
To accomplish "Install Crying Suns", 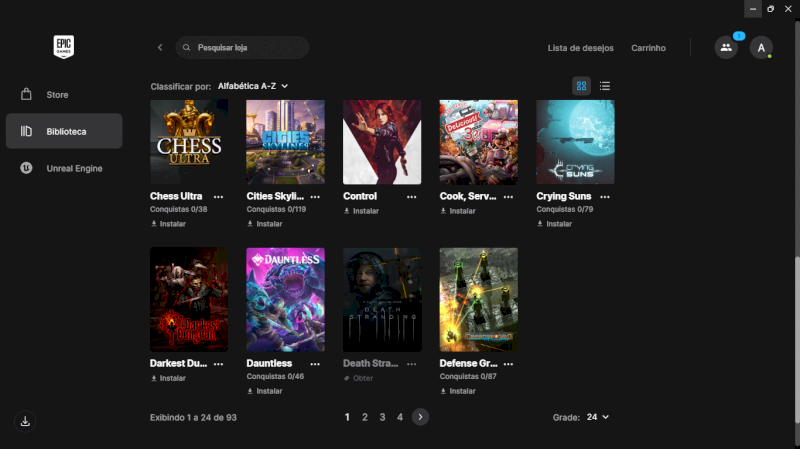I will click(x=555, y=224).
